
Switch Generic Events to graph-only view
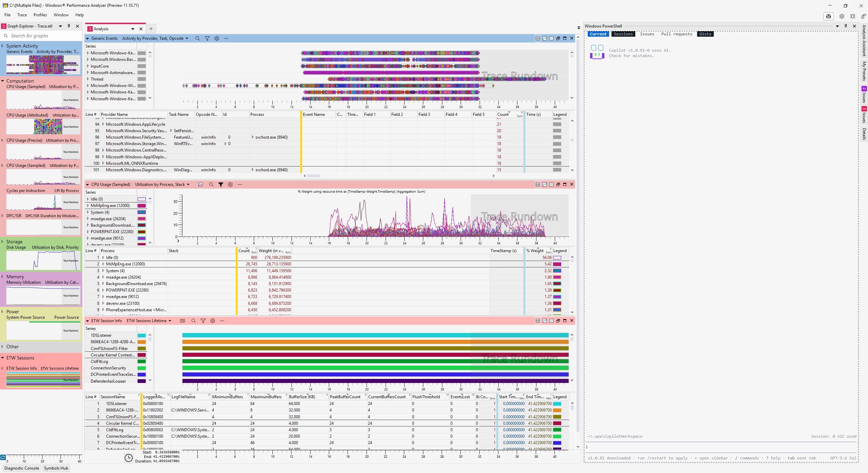pos(545,38)
